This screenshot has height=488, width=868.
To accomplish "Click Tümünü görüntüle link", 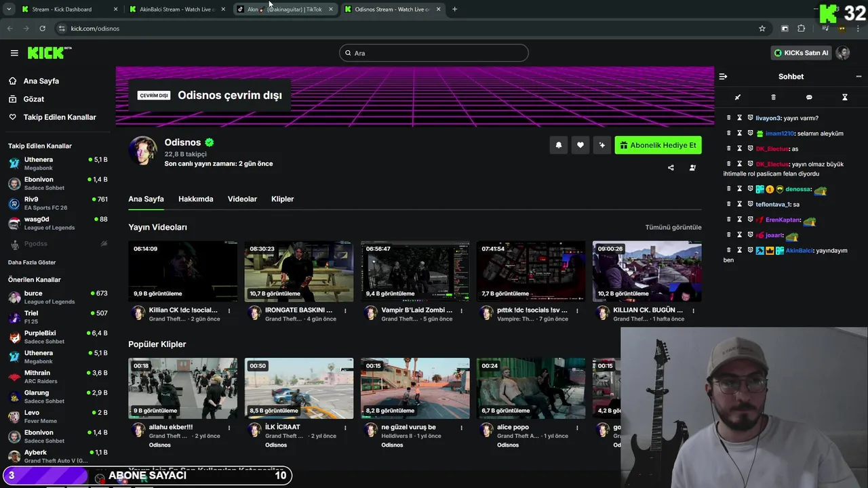I will (673, 227).
